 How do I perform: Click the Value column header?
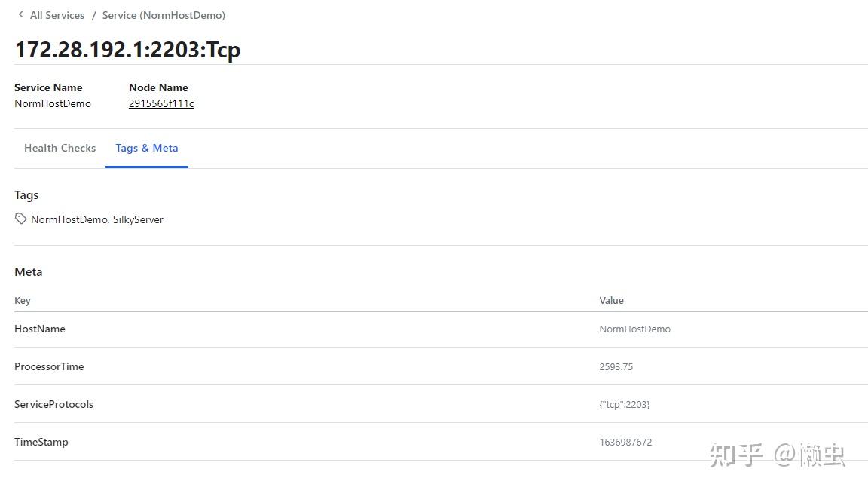611,300
